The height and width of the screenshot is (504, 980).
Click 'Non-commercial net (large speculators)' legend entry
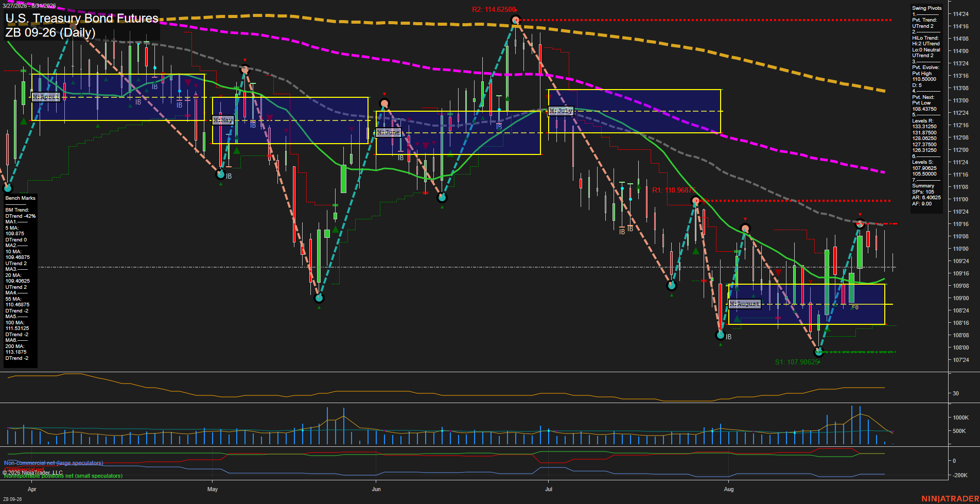(54, 463)
